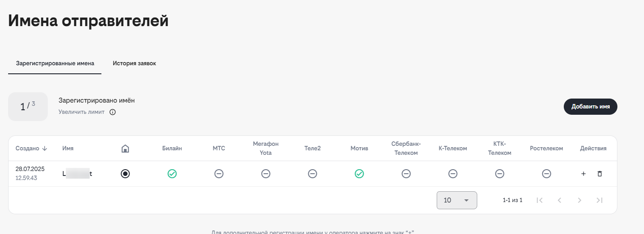Click the plus icon in the Действия column
Viewport: 644px width, 234px height.
583,174
